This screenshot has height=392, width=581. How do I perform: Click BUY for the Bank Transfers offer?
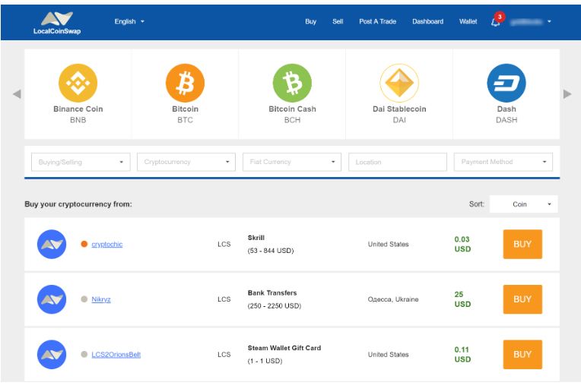tap(522, 299)
